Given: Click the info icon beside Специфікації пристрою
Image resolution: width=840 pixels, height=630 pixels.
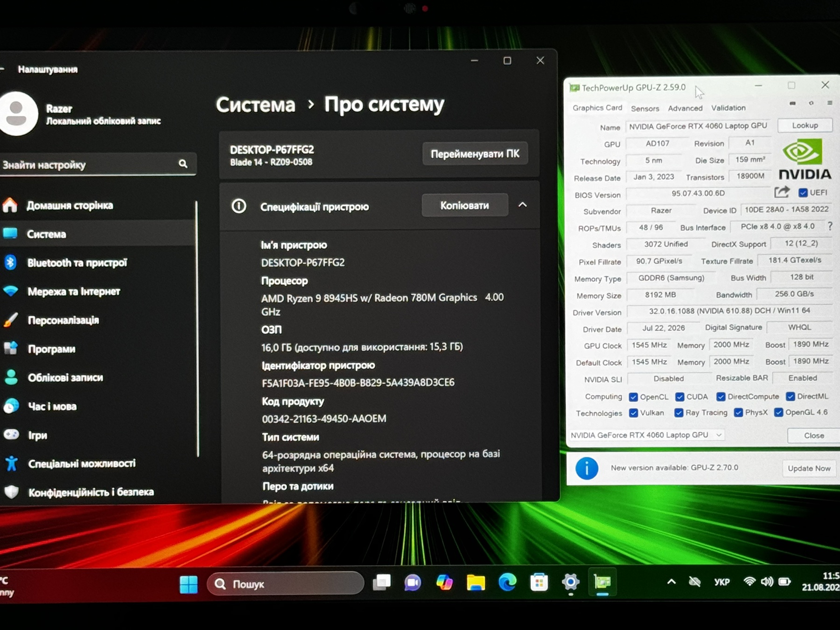Looking at the screenshot, I should click(x=239, y=206).
